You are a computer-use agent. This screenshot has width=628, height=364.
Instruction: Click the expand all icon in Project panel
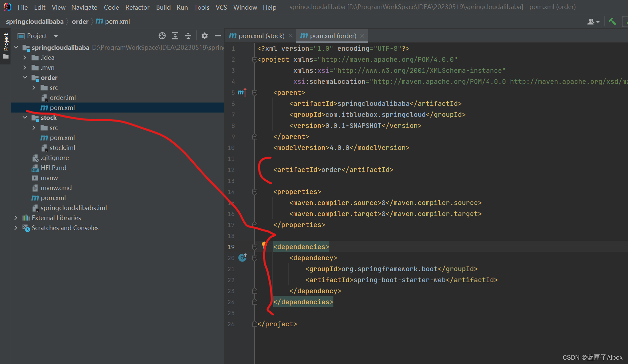click(175, 36)
